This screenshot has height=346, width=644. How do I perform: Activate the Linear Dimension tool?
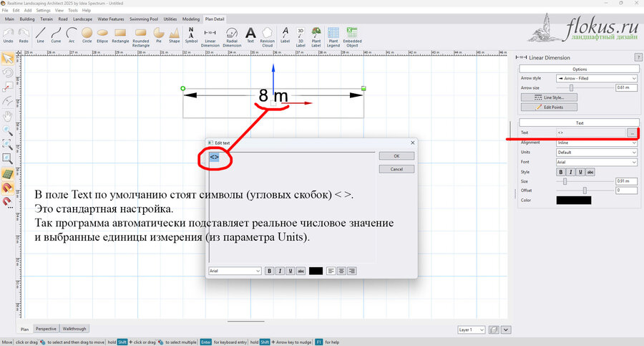pos(210,37)
